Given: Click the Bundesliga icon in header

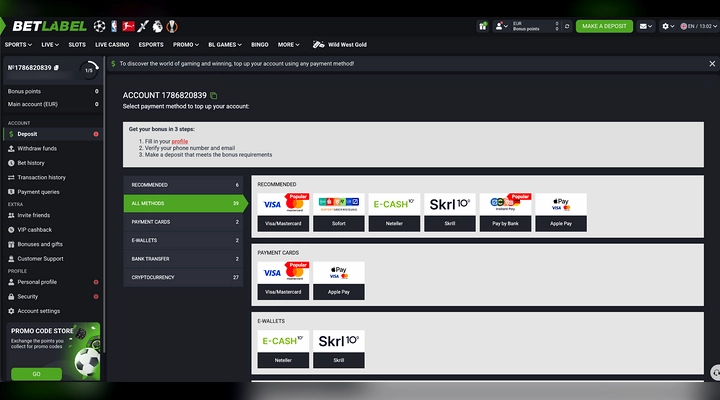Looking at the screenshot, I should pyautogui.click(x=128, y=26).
